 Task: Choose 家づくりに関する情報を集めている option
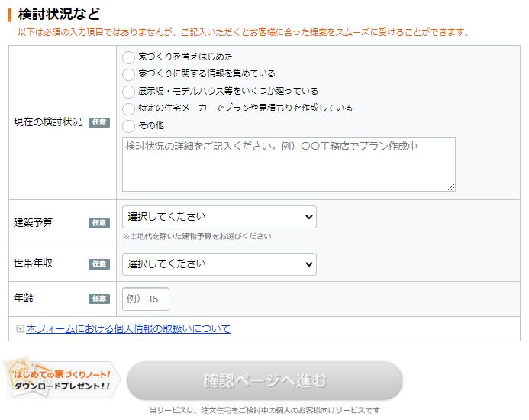tap(128, 74)
